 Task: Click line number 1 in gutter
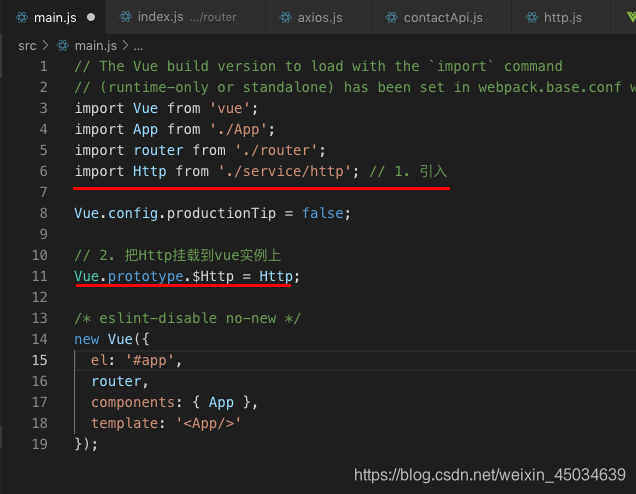point(43,67)
